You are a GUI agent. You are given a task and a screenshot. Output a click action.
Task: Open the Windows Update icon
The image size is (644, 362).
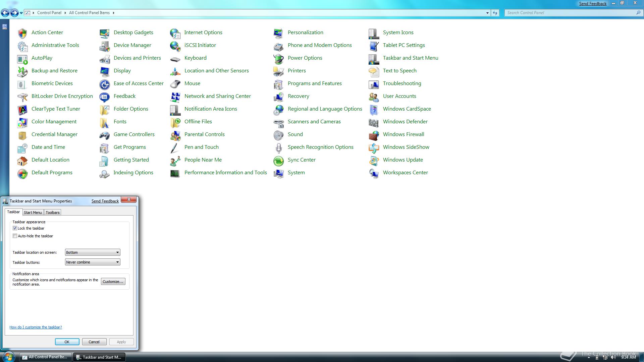click(x=374, y=160)
